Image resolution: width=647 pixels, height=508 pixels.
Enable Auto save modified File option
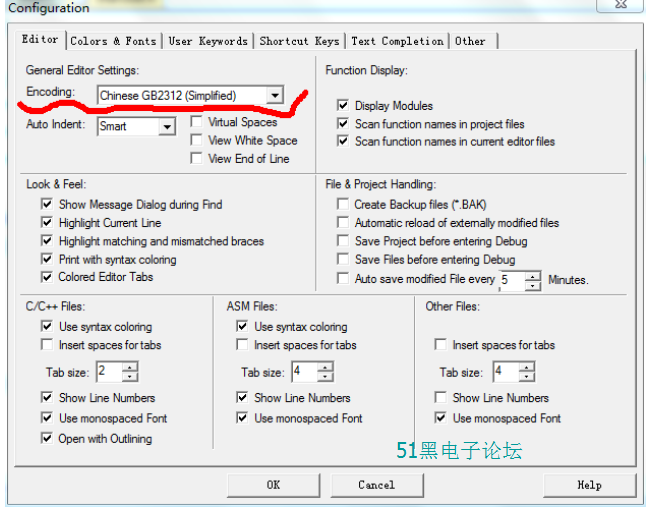pos(343,279)
